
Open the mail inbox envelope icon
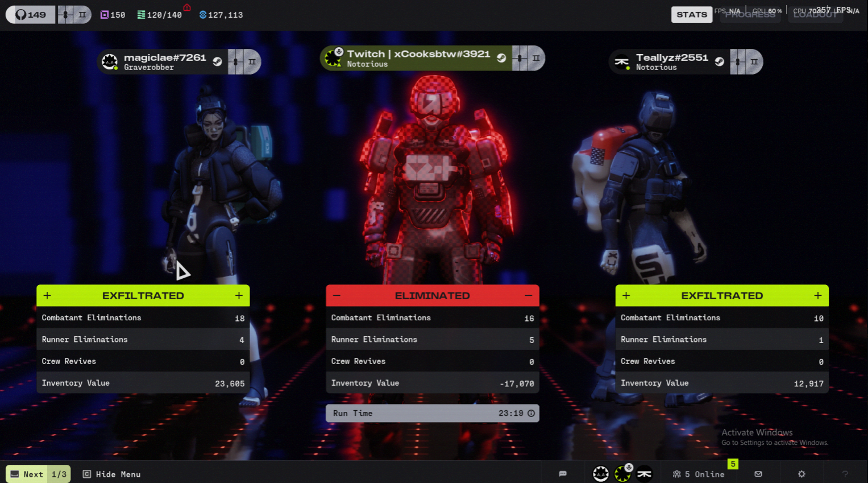[758, 474]
